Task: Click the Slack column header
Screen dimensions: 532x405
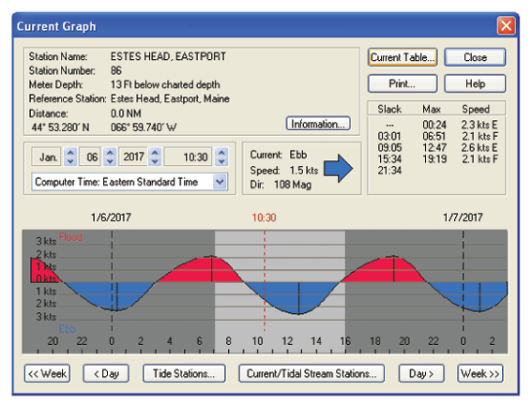Action: pyautogui.click(x=389, y=109)
